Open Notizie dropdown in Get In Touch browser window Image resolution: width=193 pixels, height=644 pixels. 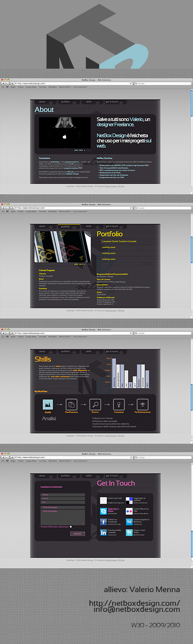(65, 461)
